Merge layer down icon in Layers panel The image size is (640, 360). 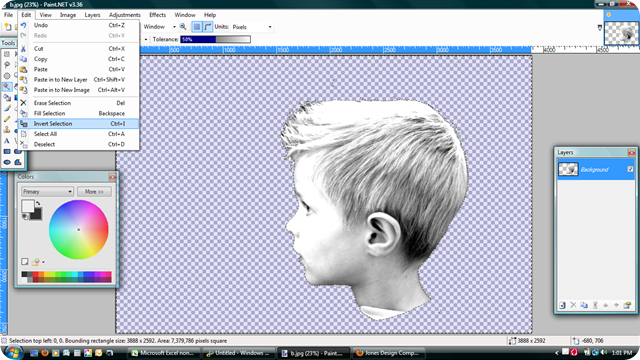coord(595,305)
